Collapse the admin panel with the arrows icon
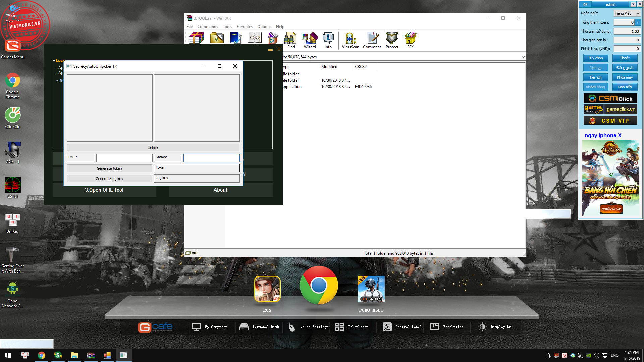Image resolution: width=644 pixels, height=362 pixels. pyautogui.click(x=585, y=4)
